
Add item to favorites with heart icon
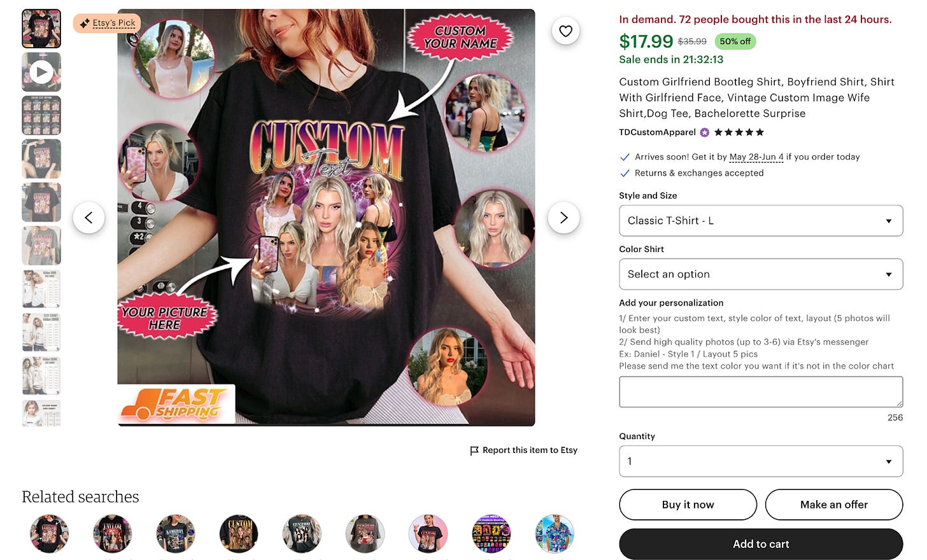click(x=565, y=31)
